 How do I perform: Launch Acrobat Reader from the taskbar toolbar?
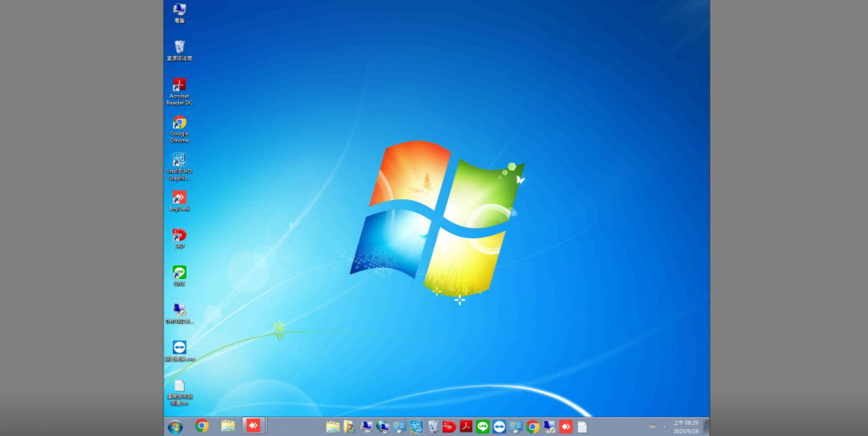click(466, 427)
